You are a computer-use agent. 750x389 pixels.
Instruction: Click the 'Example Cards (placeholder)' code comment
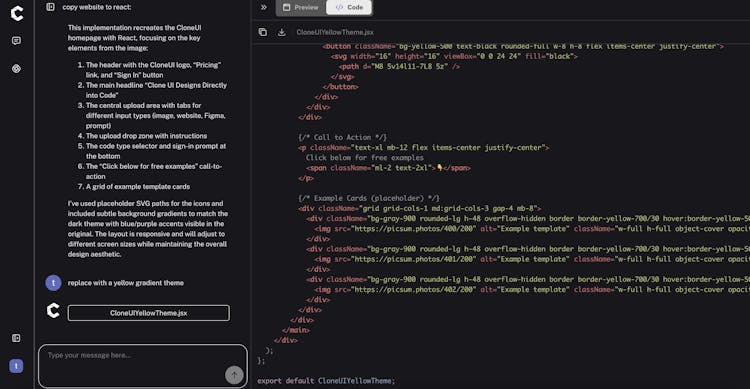[369, 198]
